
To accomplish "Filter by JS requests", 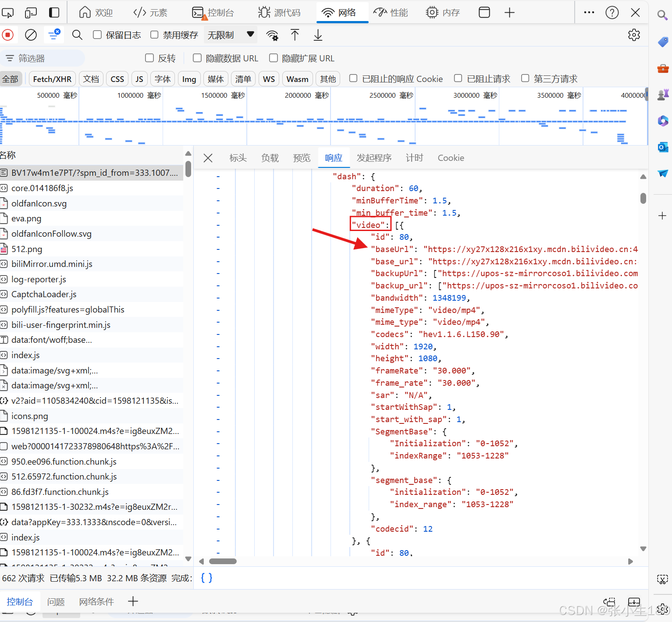I will pos(139,79).
